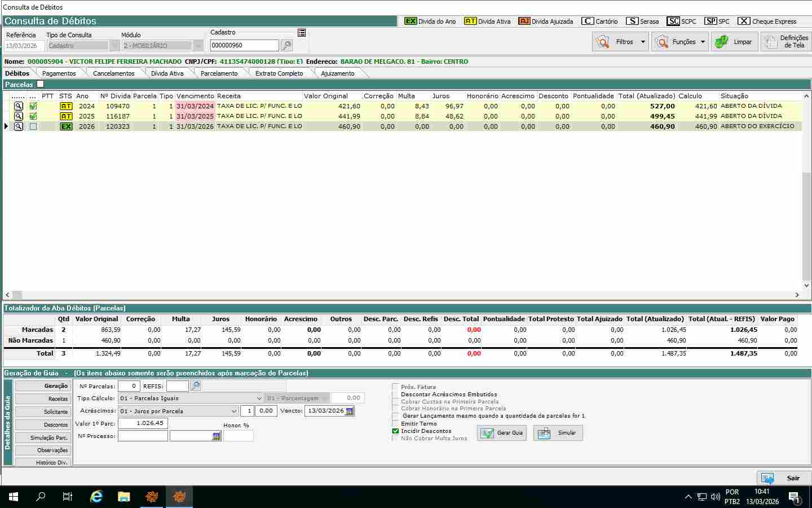
Task: Check the 2026 debt 120323 checkbox
Action: pyautogui.click(x=33, y=126)
